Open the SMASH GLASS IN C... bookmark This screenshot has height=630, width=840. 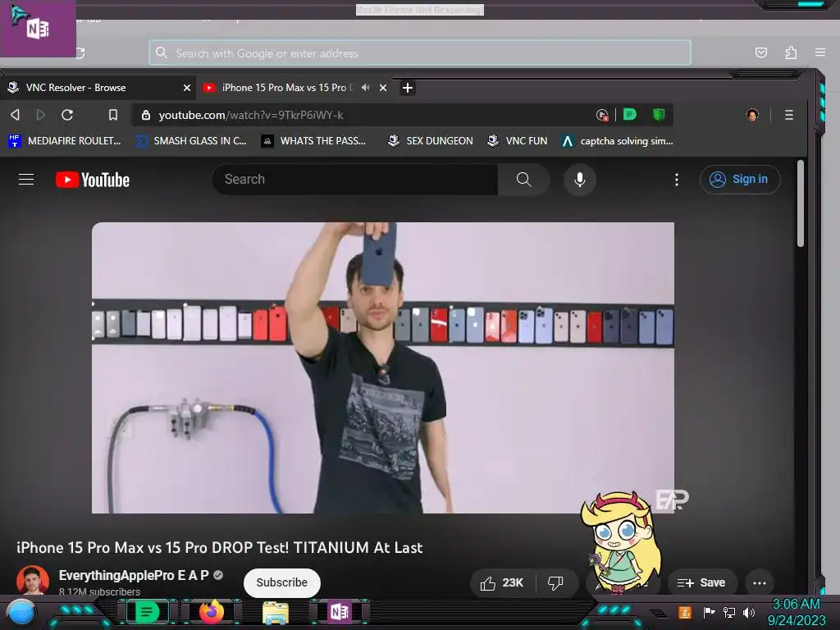tap(190, 141)
